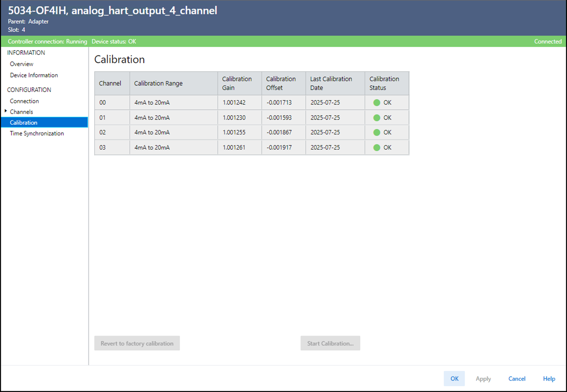Open the Overview page
The height and width of the screenshot is (392, 567).
21,64
